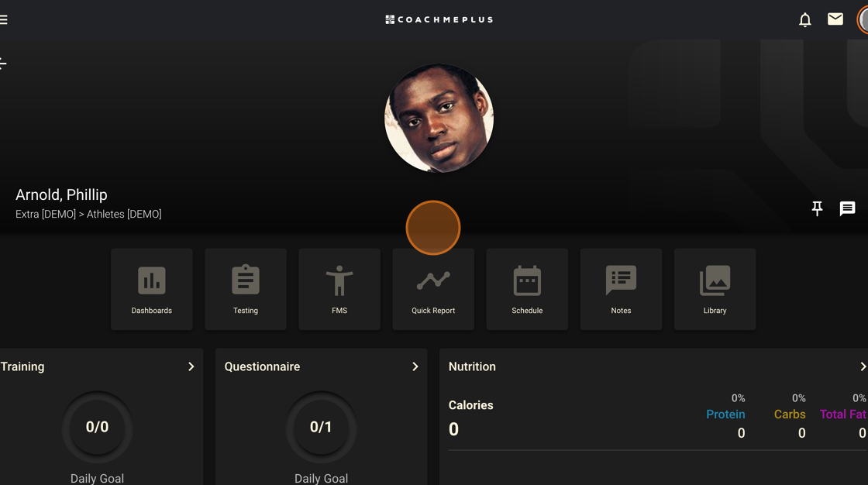Click Phillip Arnold's profile photo
This screenshot has height=485, width=868.
439,118
